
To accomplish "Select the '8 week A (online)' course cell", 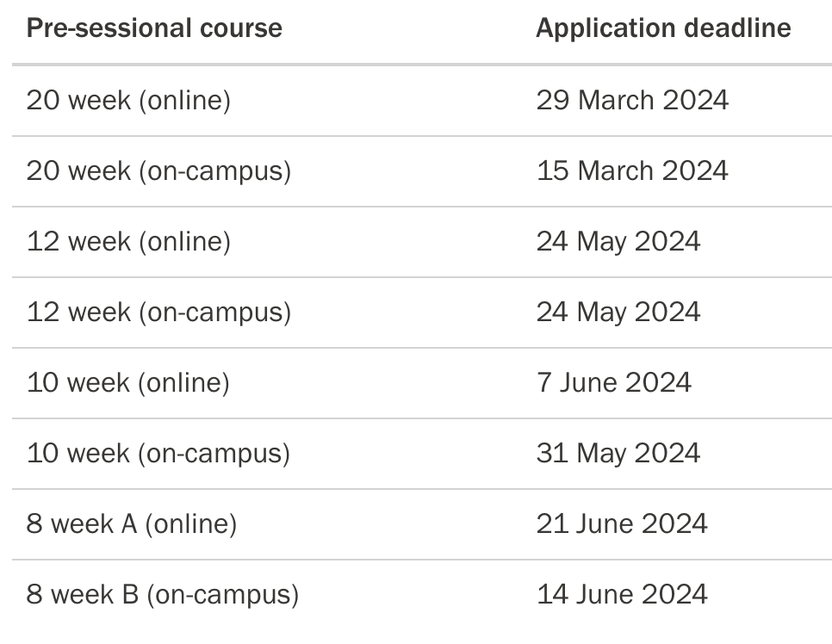I will click(131, 524).
